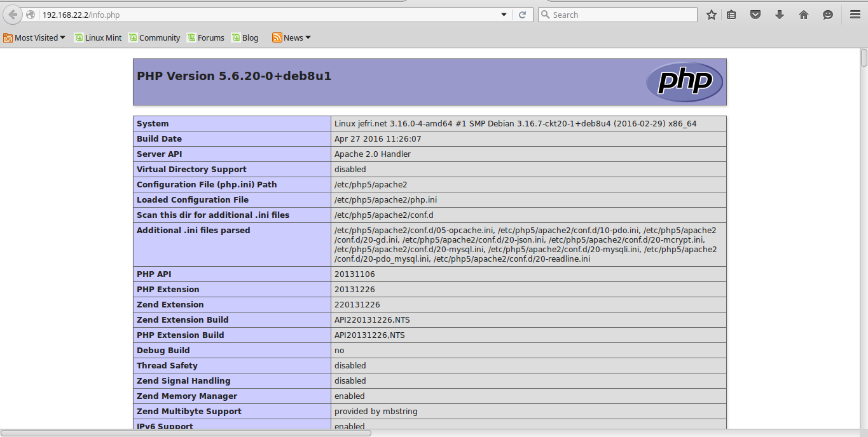Open the Blog bookmark

click(245, 37)
